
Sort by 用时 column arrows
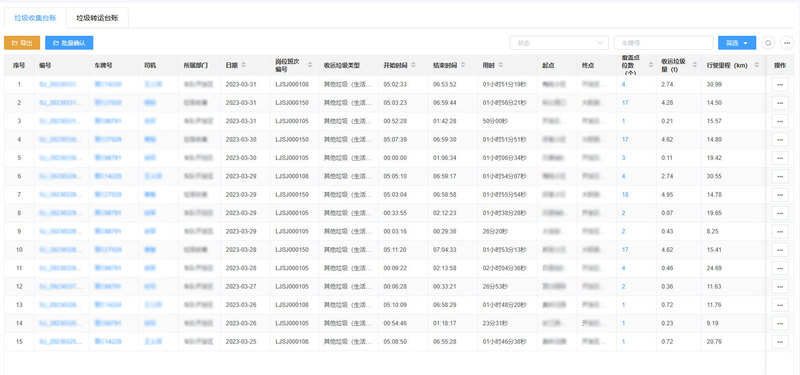click(x=501, y=65)
